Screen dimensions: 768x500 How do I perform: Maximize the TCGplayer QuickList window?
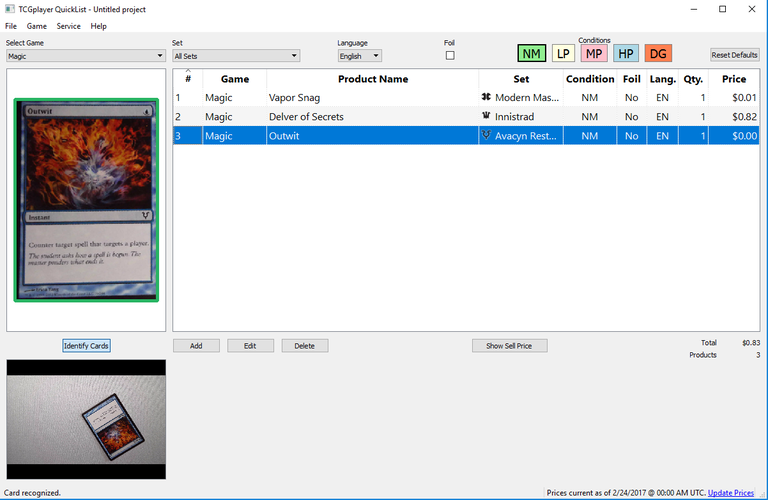pyautogui.click(x=722, y=9)
